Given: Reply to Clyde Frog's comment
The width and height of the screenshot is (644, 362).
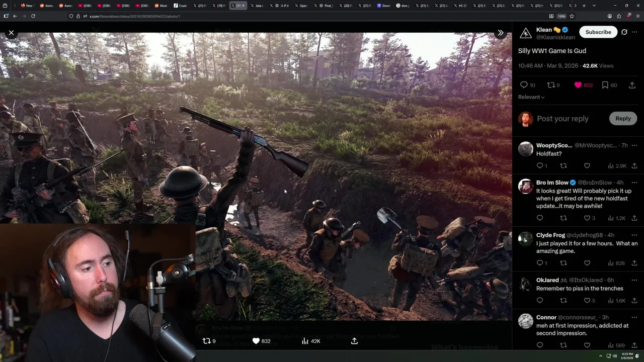Looking at the screenshot, I should (542, 263).
